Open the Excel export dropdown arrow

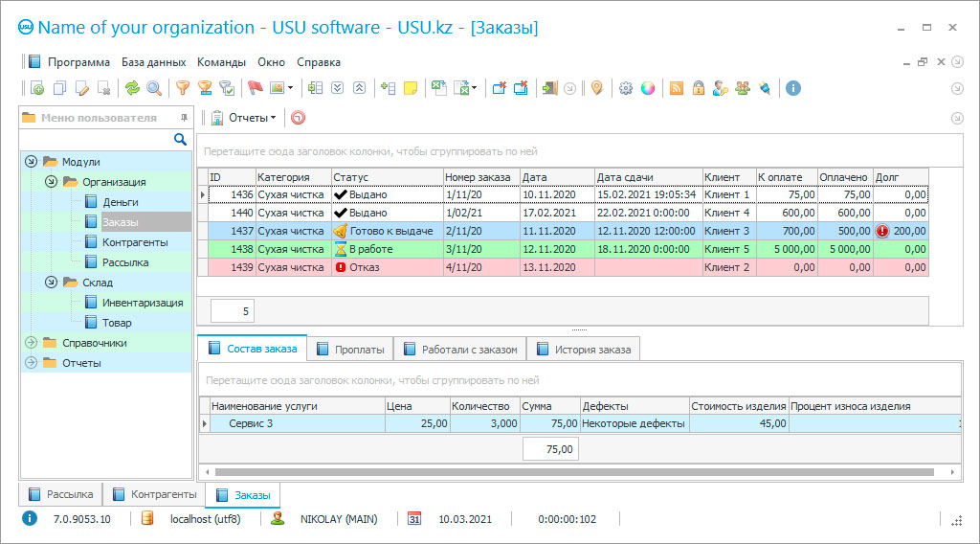475,88
